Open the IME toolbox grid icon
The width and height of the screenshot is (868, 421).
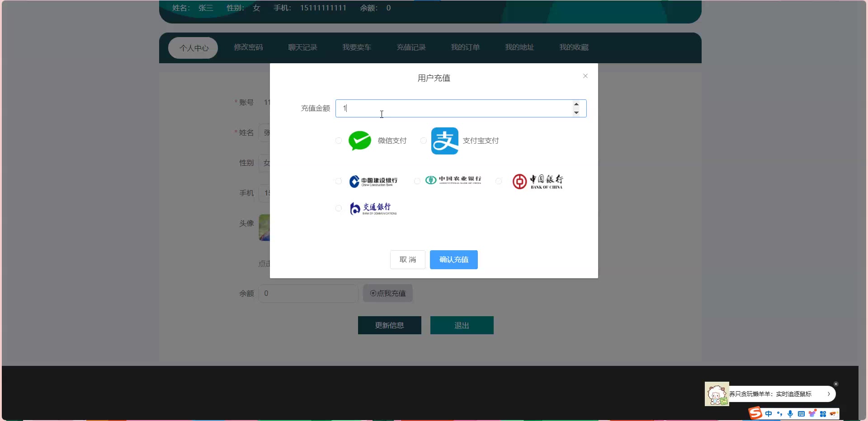[823, 414]
